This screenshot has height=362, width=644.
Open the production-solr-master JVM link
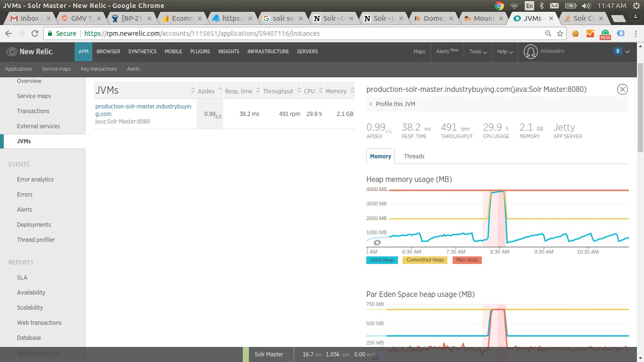143,110
